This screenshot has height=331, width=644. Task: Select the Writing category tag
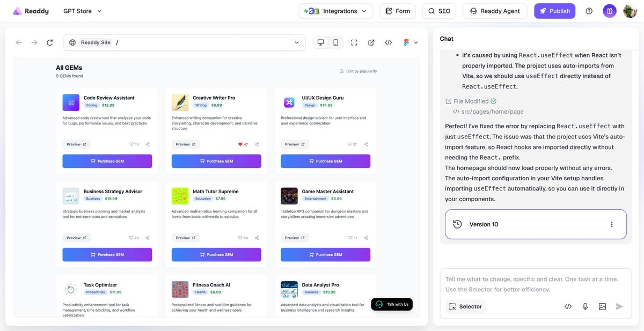coord(201,105)
